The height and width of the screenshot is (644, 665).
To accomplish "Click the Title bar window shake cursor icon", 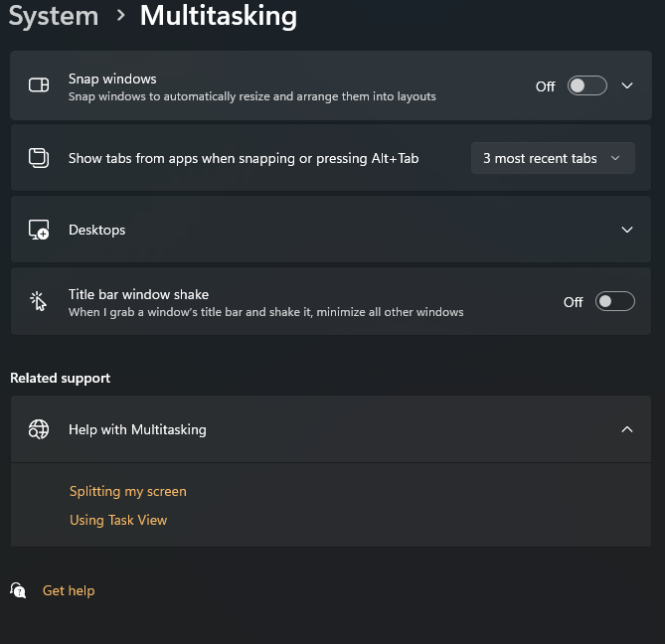I will coord(39,301).
